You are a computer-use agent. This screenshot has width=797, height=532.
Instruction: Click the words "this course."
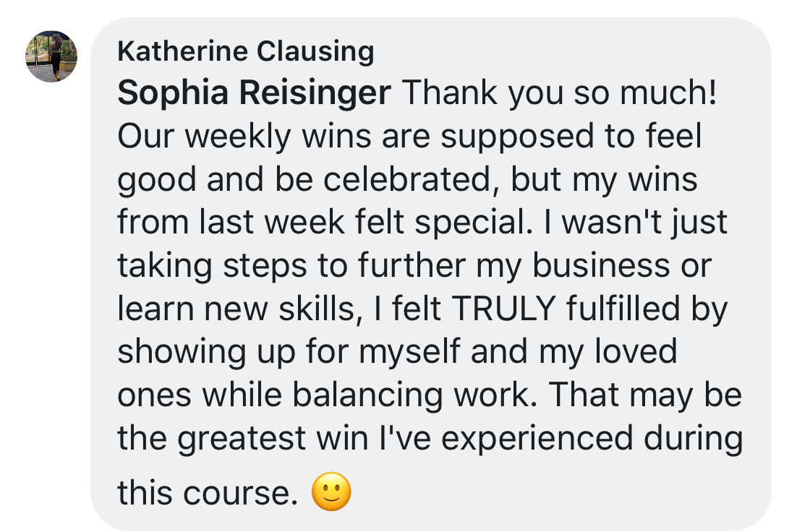click(207, 493)
